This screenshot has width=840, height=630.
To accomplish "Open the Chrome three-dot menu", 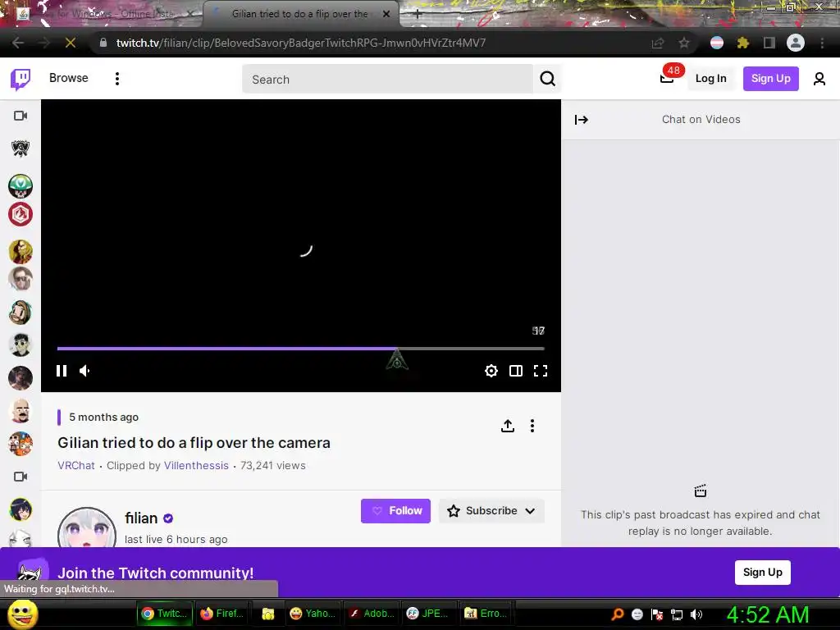I will [x=822, y=43].
